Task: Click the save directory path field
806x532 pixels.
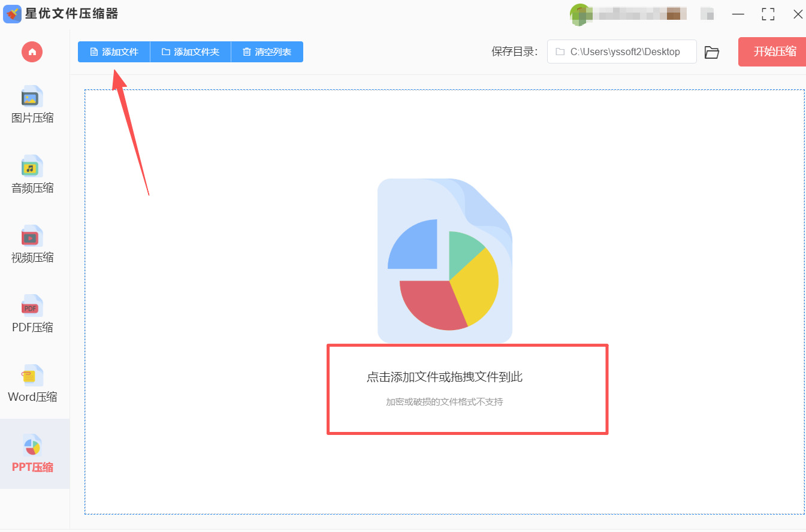Action: tap(622, 52)
